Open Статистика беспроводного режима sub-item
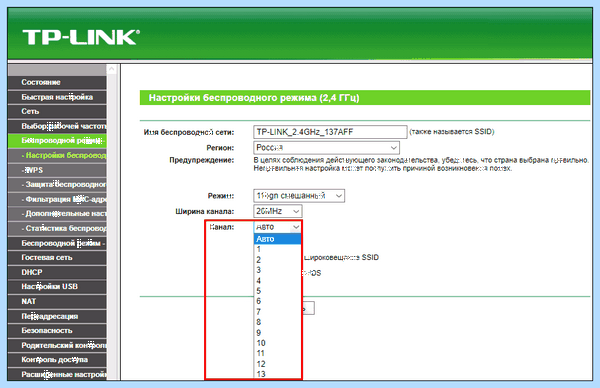This screenshot has height=388, width=600. (57, 228)
